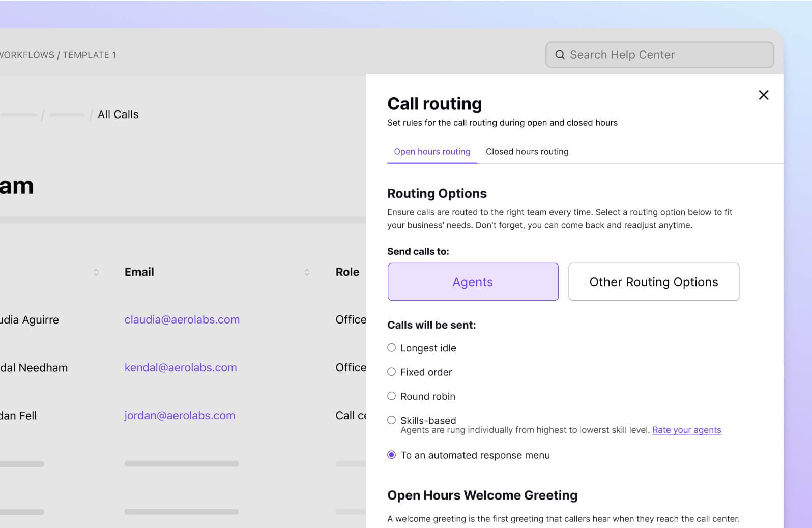Viewport: 812px width, 528px height.
Task: Click the sort arrows beside Email column
Action: coord(307,272)
